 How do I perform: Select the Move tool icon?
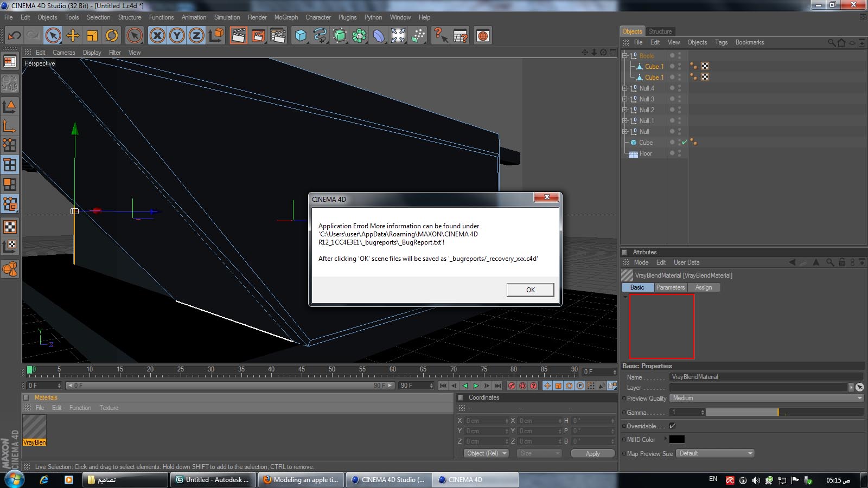point(73,36)
